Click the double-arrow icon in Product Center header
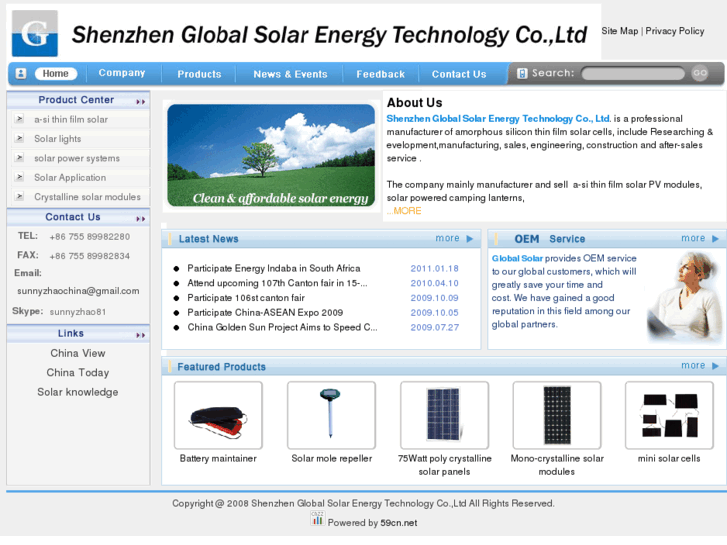This screenshot has width=727, height=545. [140, 102]
